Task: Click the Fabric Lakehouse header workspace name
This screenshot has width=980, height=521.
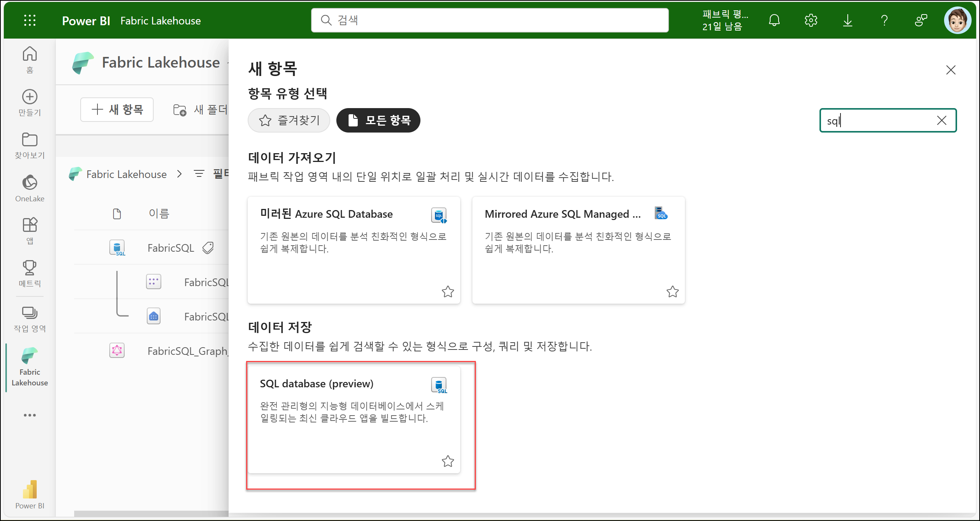Action: [x=161, y=21]
